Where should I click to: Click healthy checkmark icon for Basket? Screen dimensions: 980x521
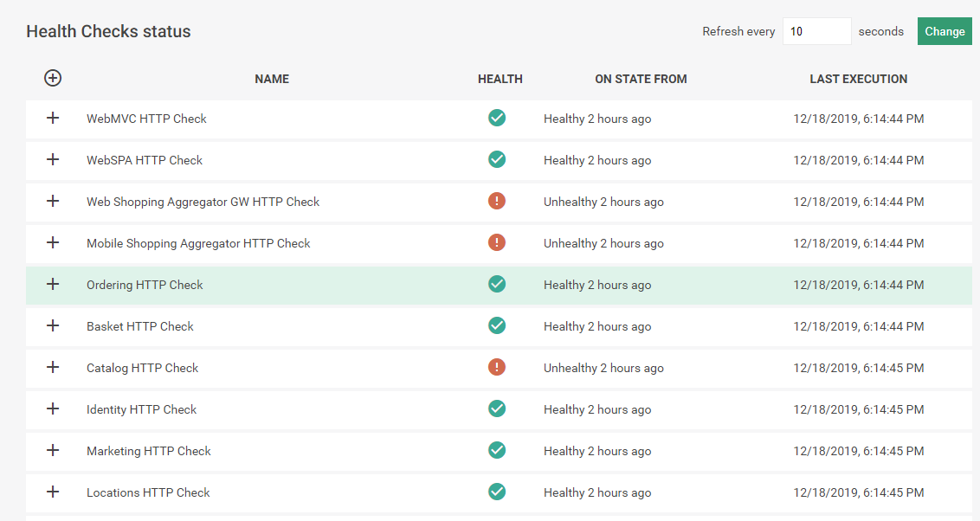(x=497, y=325)
